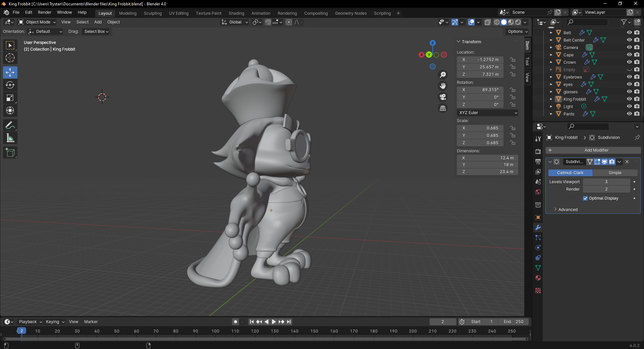Image resolution: width=644 pixels, height=349 pixels.
Task: Select the Cursor tool in toolbar
Action: tap(10, 58)
